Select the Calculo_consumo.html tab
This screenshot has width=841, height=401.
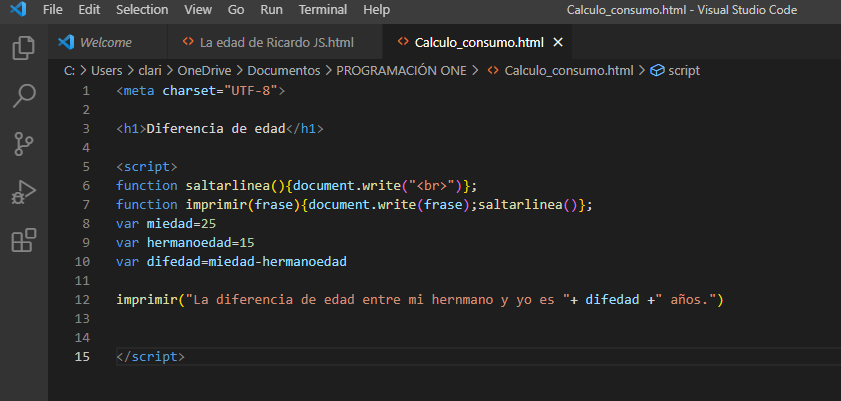point(477,42)
